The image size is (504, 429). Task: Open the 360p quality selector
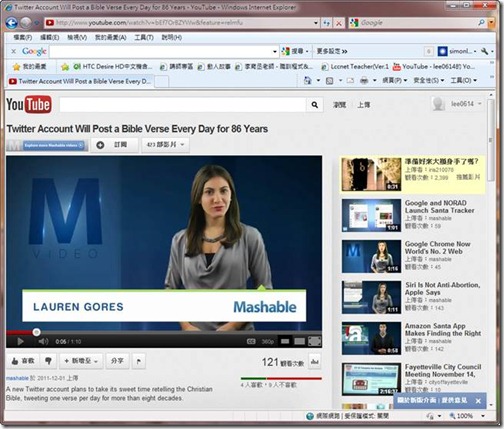coord(268,342)
